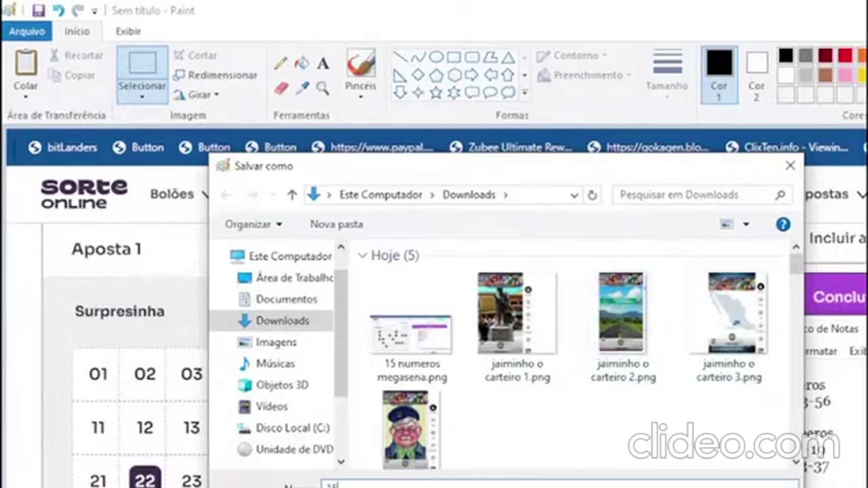Select the Cor 2 white color box

click(757, 74)
